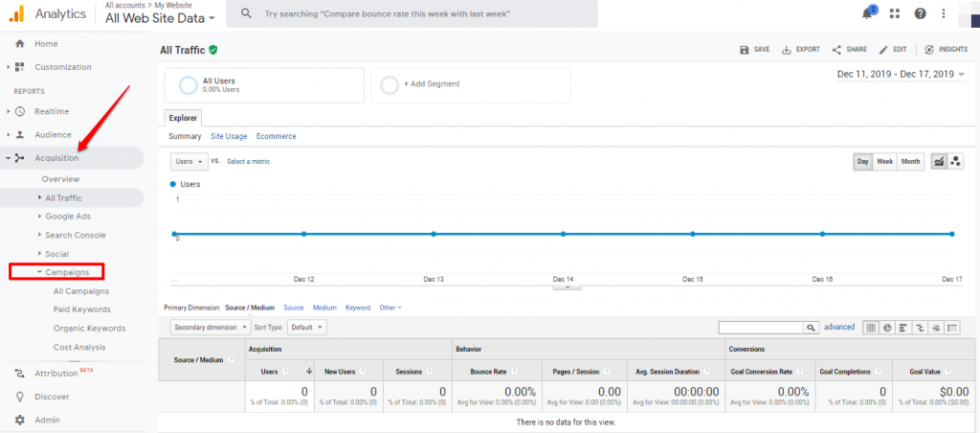This screenshot has width=980, height=433.
Task: Click the Export button
Action: click(x=801, y=50)
